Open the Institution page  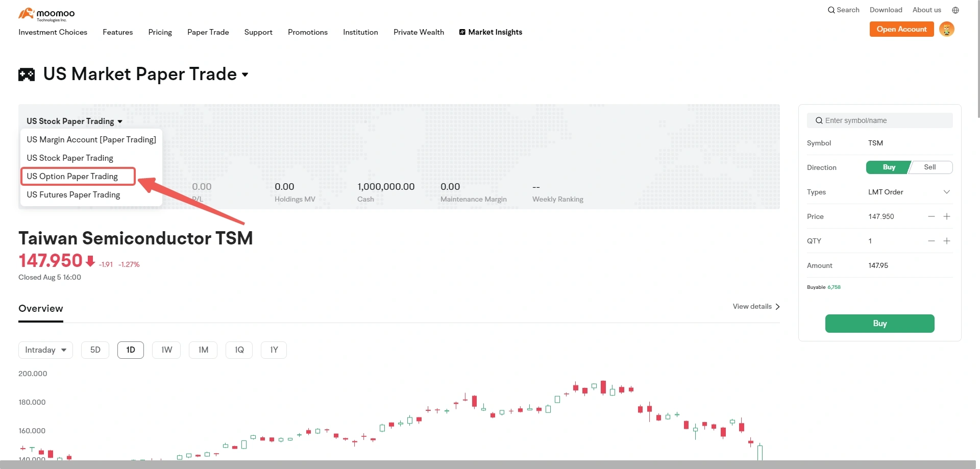(x=360, y=32)
